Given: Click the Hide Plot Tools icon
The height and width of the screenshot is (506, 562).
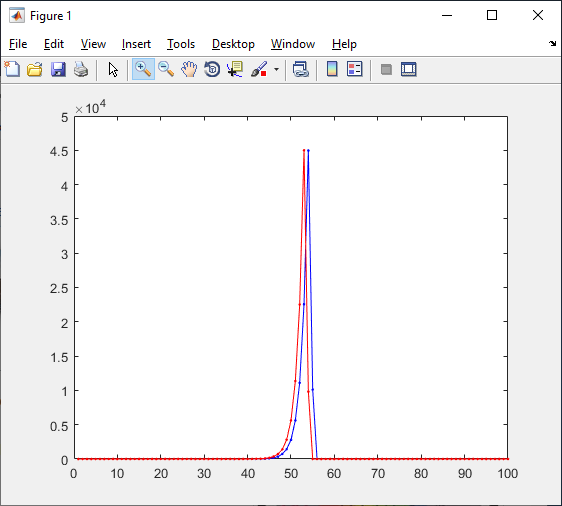Looking at the screenshot, I should [386, 69].
